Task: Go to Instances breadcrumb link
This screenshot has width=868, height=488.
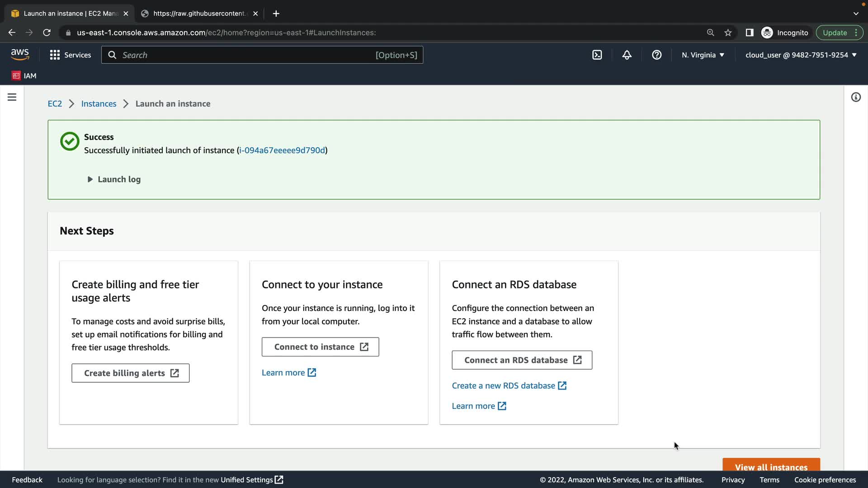Action: tap(99, 104)
